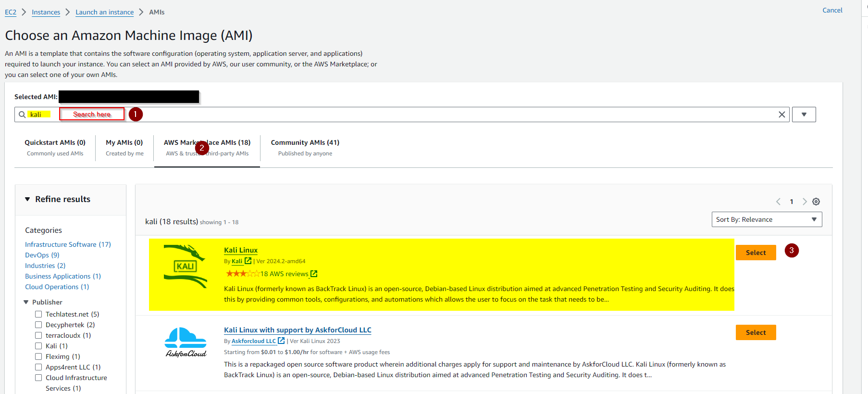Open the Sort By: Relevance dropdown

[x=767, y=219]
